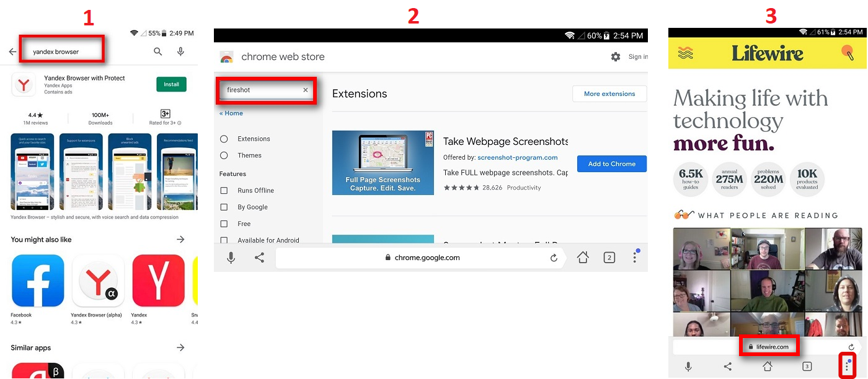
Task: Click Add to Chrome for screenshot extension
Action: [x=612, y=164]
